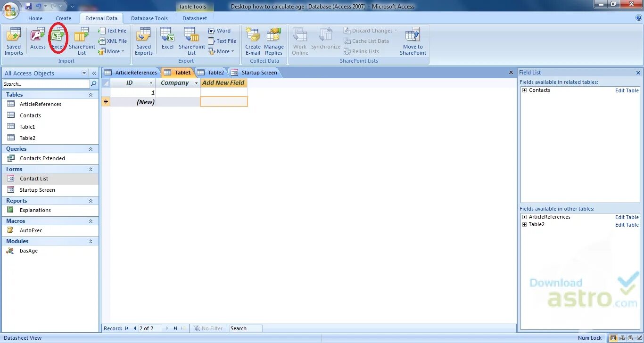The height and width of the screenshot is (343, 644).
Task: Activate the ArticleReferences document tab
Action: pos(131,73)
